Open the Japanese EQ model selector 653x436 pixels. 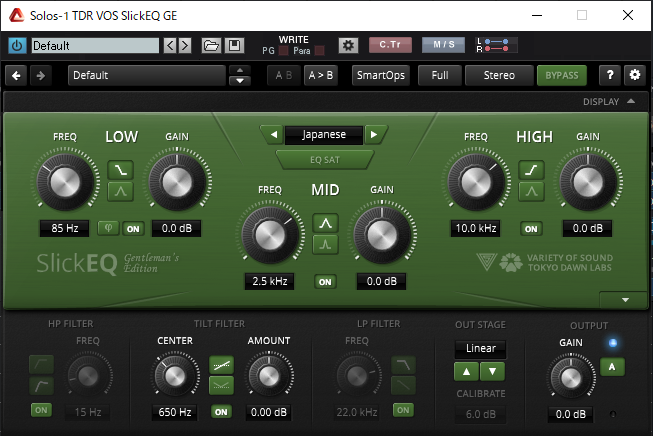324,135
